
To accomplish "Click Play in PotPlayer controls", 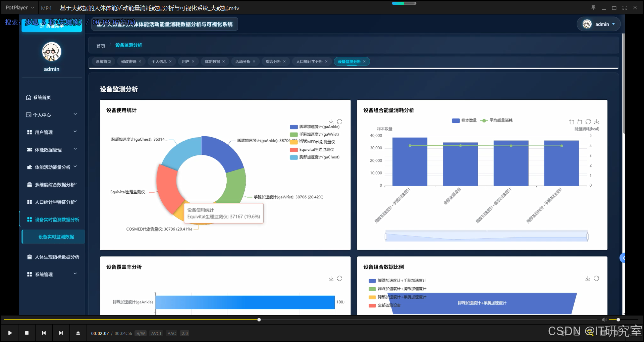I will (10, 333).
